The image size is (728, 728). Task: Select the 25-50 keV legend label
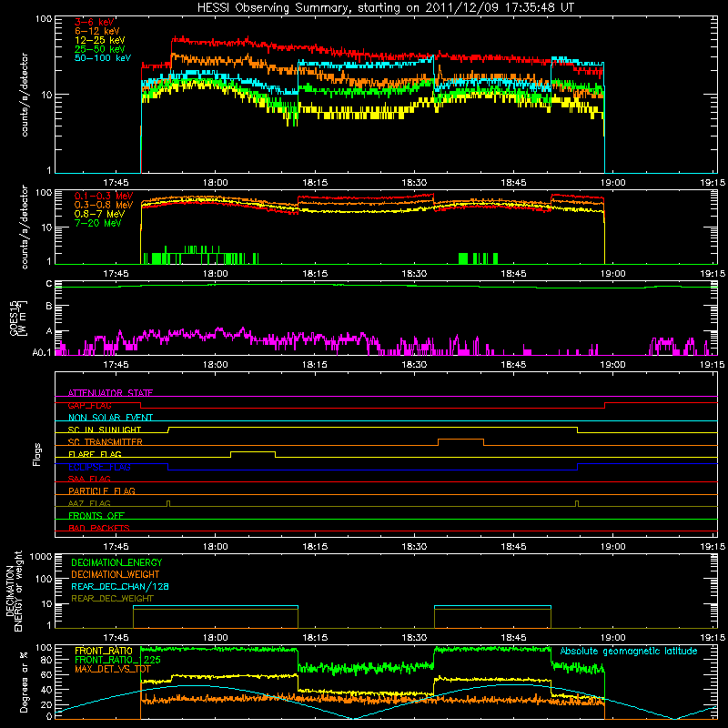click(x=100, y=49)
